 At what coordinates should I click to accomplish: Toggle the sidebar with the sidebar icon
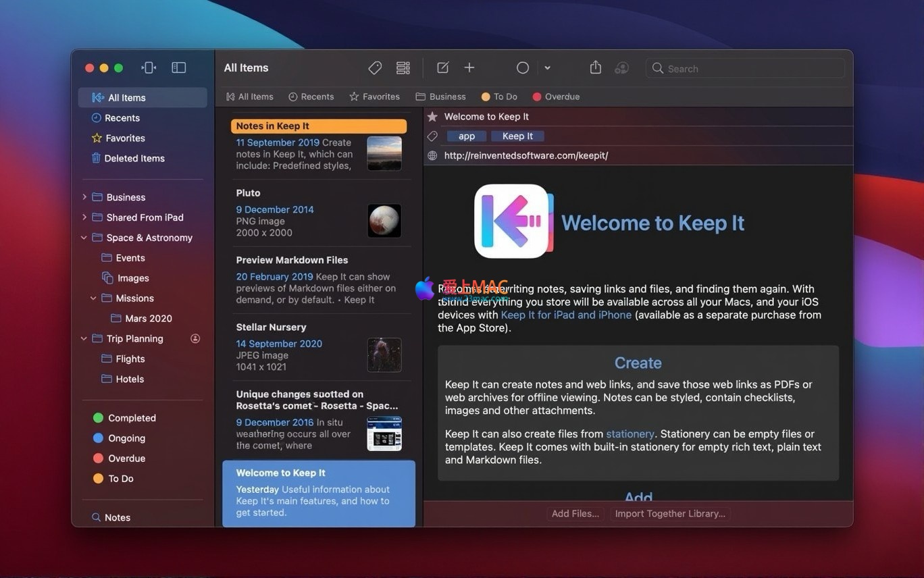click(178, 68)
